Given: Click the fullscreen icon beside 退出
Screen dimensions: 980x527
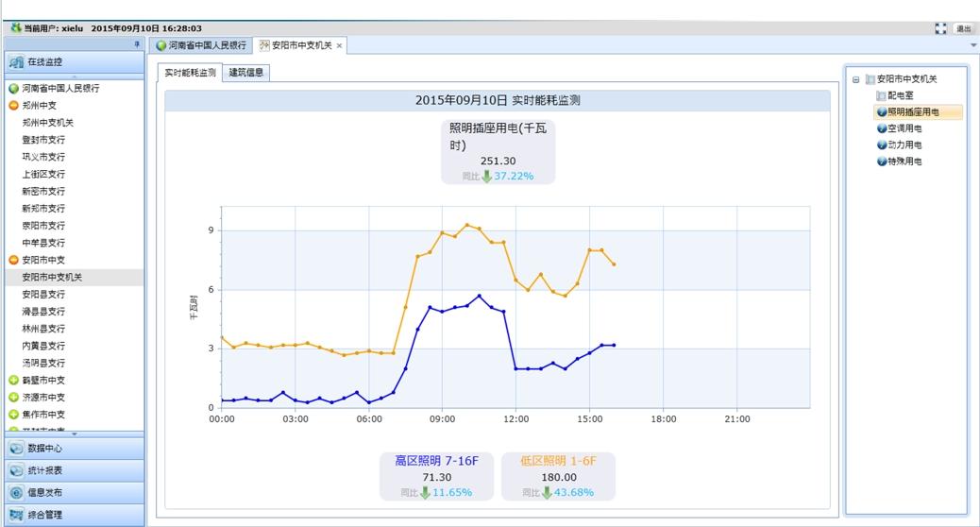Looking at the screenshot, I should [x=940, y=29].
